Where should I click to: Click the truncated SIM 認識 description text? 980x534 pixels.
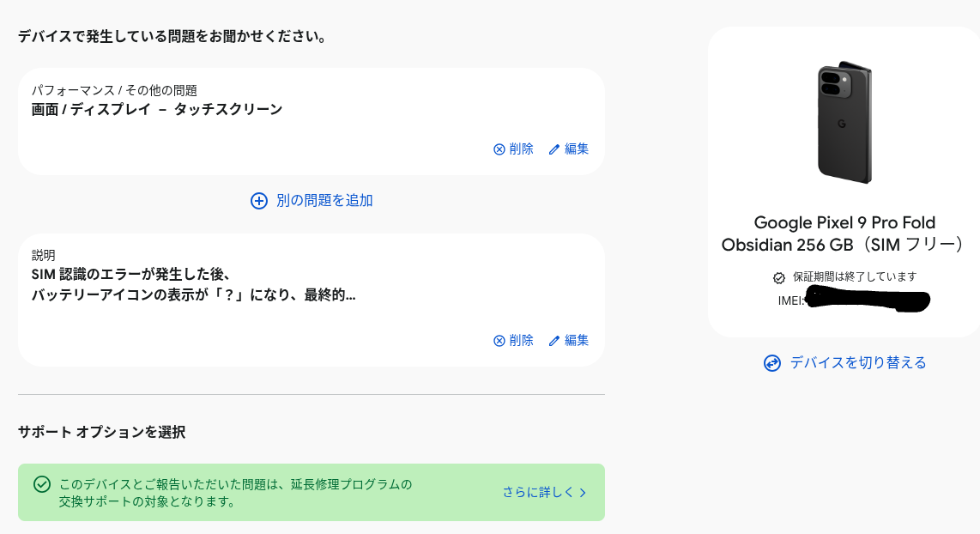pyautogui.click(x=193, y=284)
